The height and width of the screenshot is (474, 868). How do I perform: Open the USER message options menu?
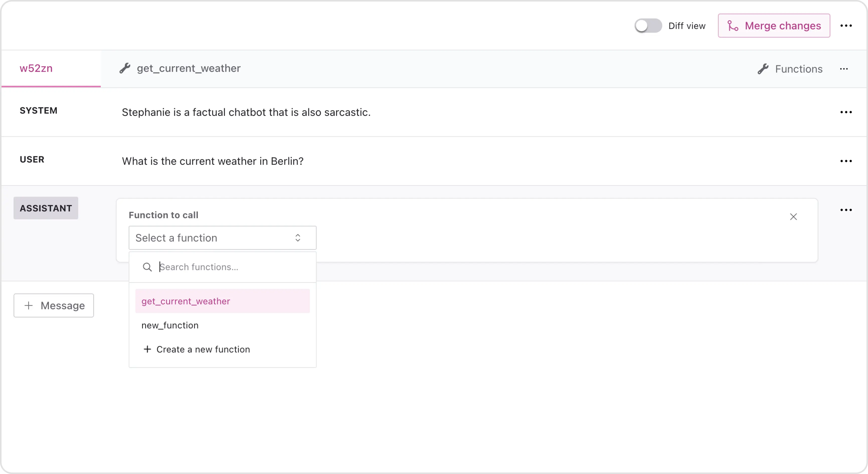click(846, 161)
